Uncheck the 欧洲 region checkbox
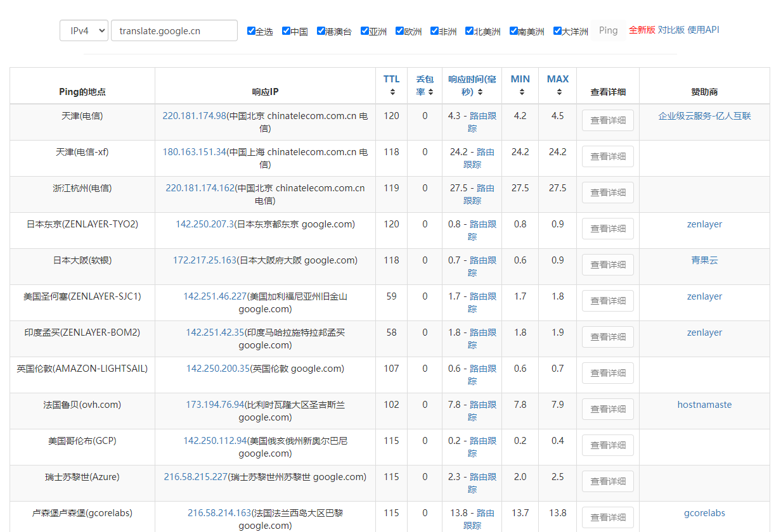The width and height of the screenshot is (781, 532). tap(399, 30)
